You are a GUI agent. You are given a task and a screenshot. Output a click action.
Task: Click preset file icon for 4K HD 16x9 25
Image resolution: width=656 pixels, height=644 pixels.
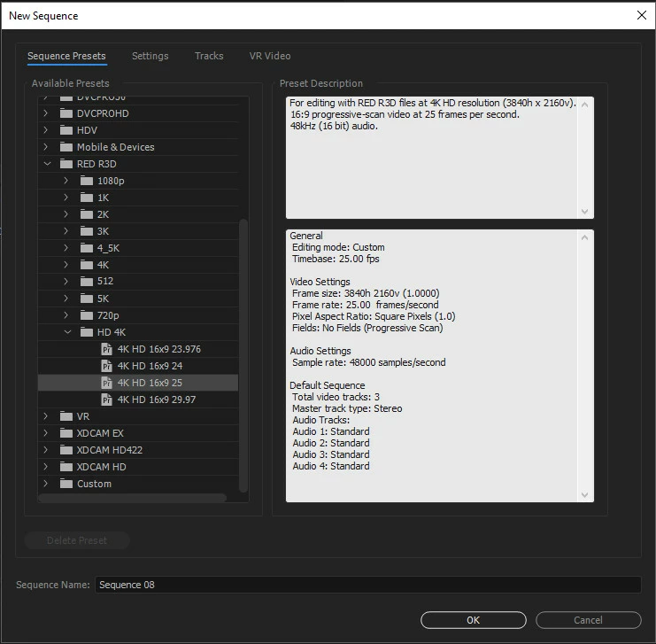pyautogui.click(x=107, y=383)
